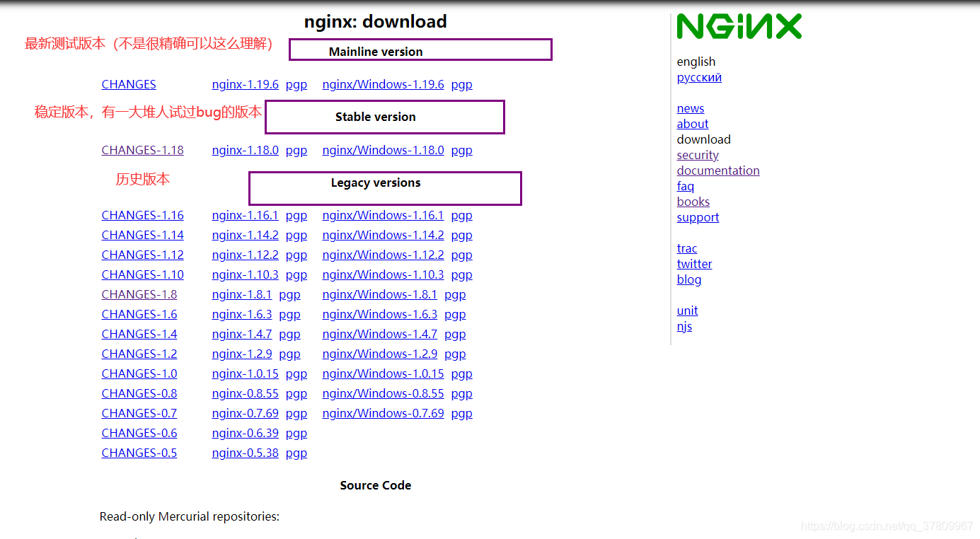
Task: Download nginx-1.16.1 legacy source
Action: coord(245,215)
